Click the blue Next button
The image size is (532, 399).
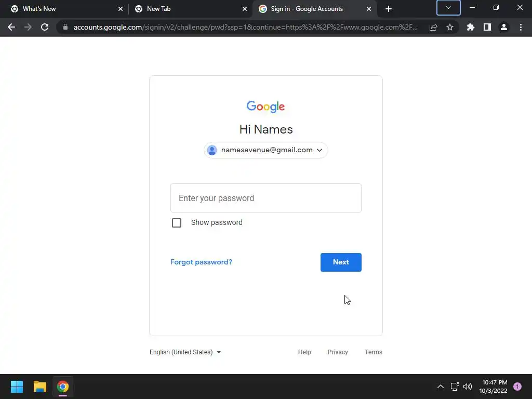click(341, 262)
